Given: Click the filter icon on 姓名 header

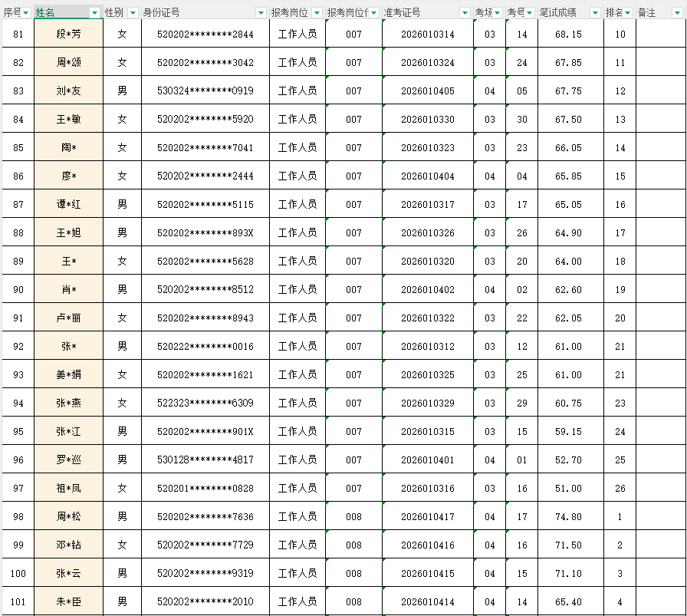Looking at the screenshot, I should pos(94,12).
